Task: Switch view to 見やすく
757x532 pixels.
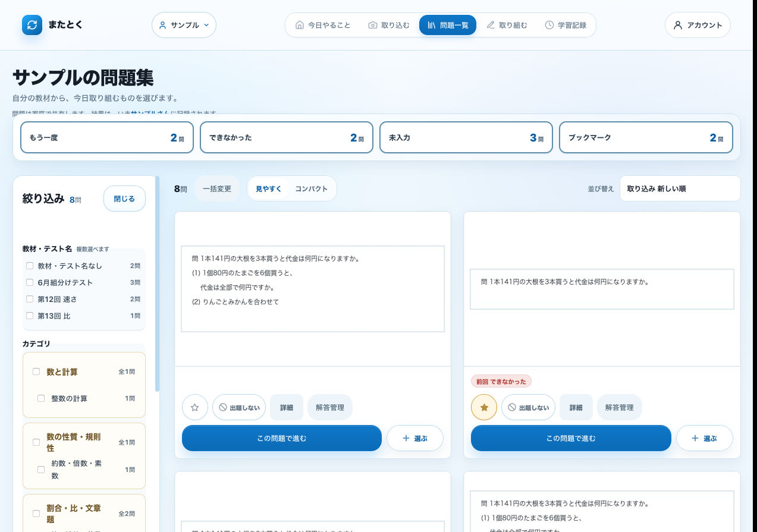Action: pos(269,188)
